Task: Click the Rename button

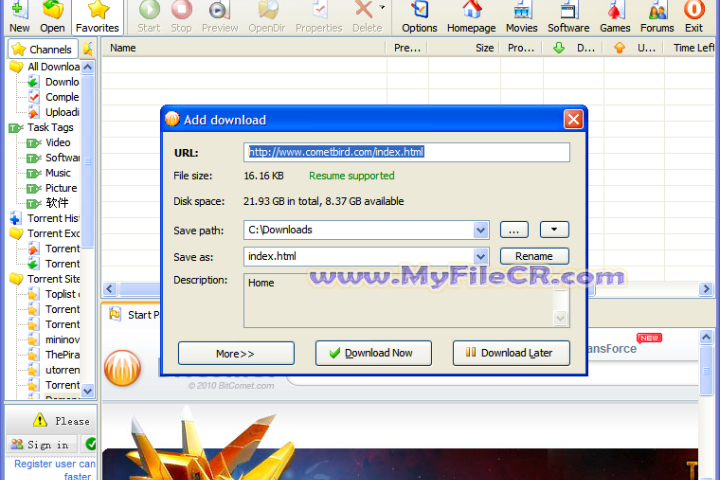Action: (534, 256)
